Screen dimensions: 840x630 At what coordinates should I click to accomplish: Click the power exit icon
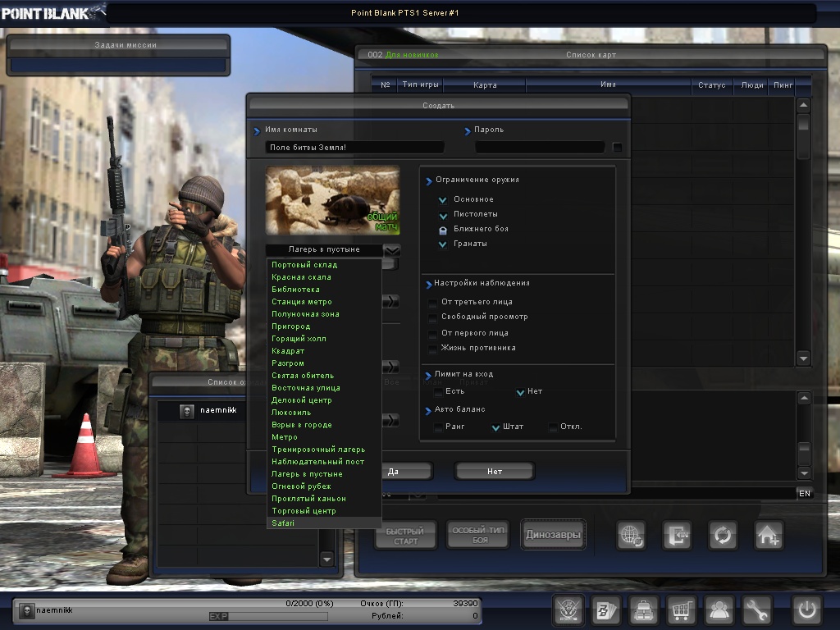point(807,610)
